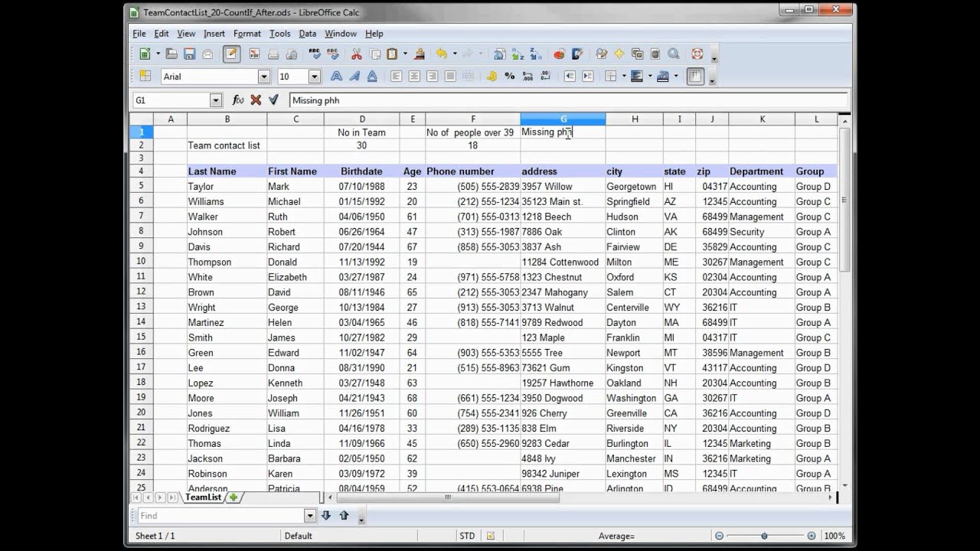Image resolution: width=980 pixels, height=551 pixels.
Task: Open the Styles and Formatting icon
Action: click(x=145, y=77)
